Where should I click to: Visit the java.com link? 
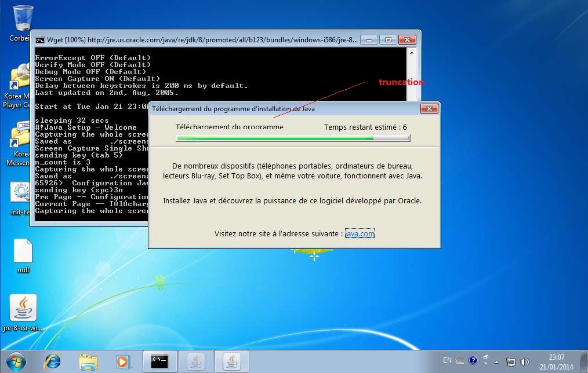360,234
